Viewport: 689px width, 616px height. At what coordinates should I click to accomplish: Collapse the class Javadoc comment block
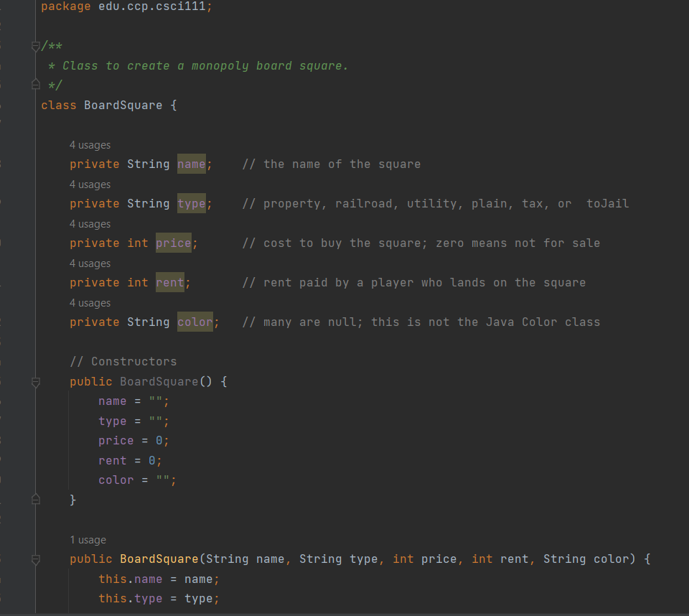pyautogui.click(x=35, y=46)
